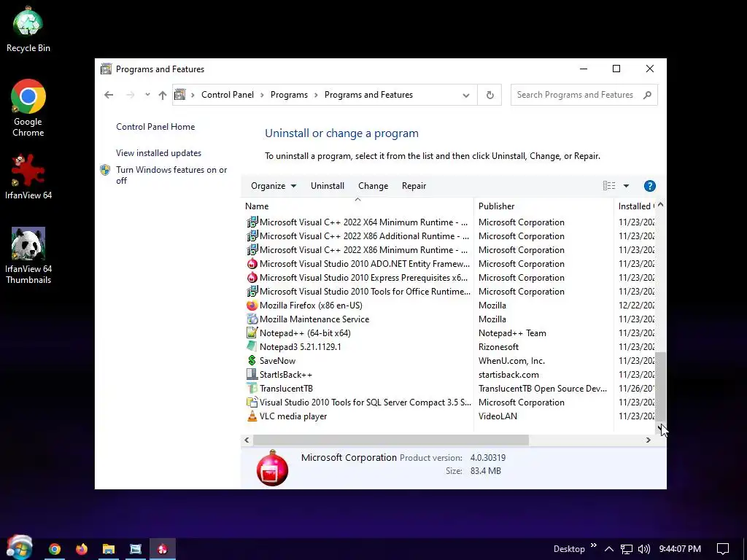
Task: Sort by the Installed On column header
Action: coord(635,206)
